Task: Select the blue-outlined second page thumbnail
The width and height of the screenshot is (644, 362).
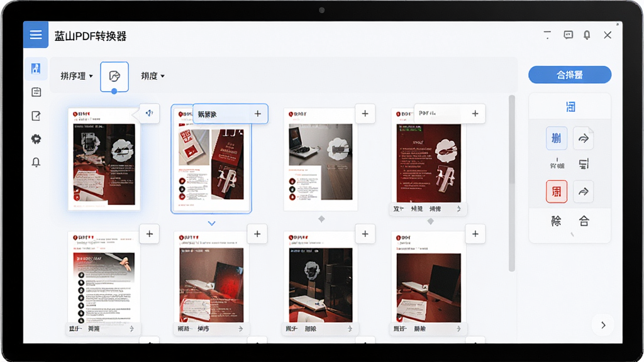Action: 211,159
